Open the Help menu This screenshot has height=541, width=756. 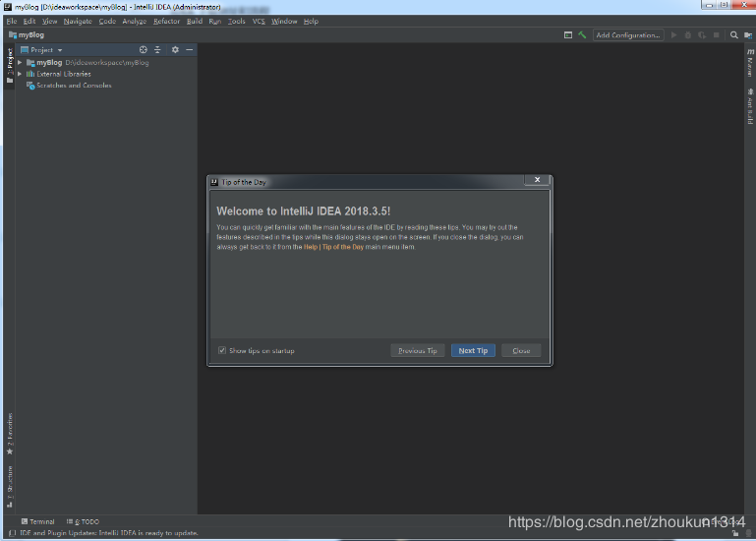[311, 22]
